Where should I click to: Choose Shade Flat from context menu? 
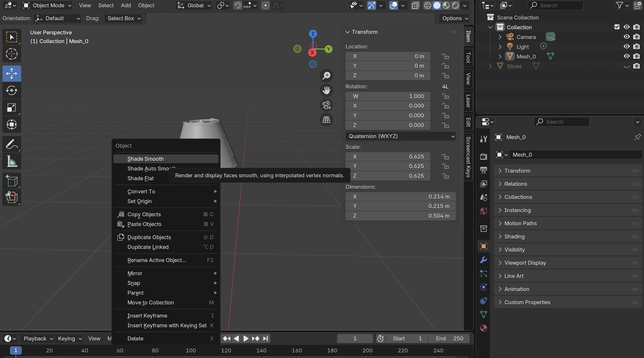pos(140,178)
